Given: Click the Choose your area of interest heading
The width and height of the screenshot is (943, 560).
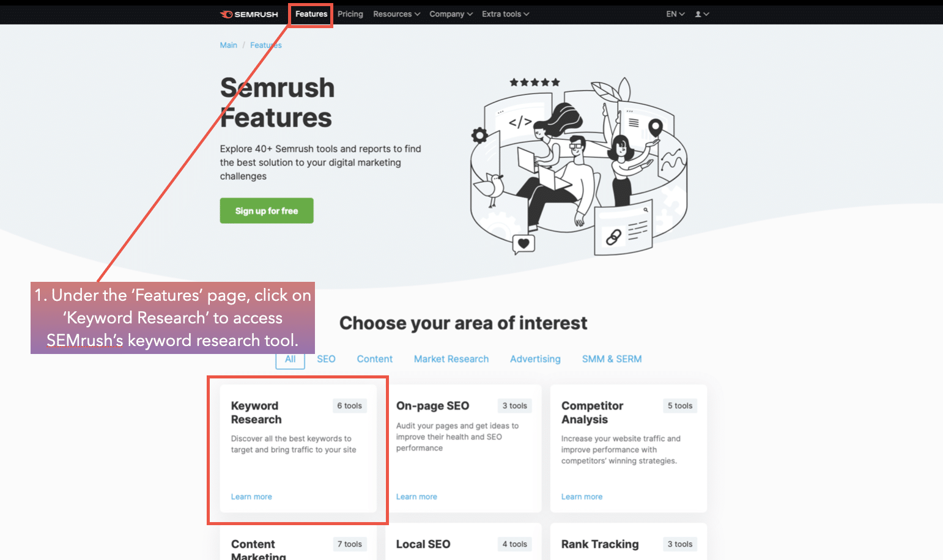Looking at the screenshot, I should [464, 323].
